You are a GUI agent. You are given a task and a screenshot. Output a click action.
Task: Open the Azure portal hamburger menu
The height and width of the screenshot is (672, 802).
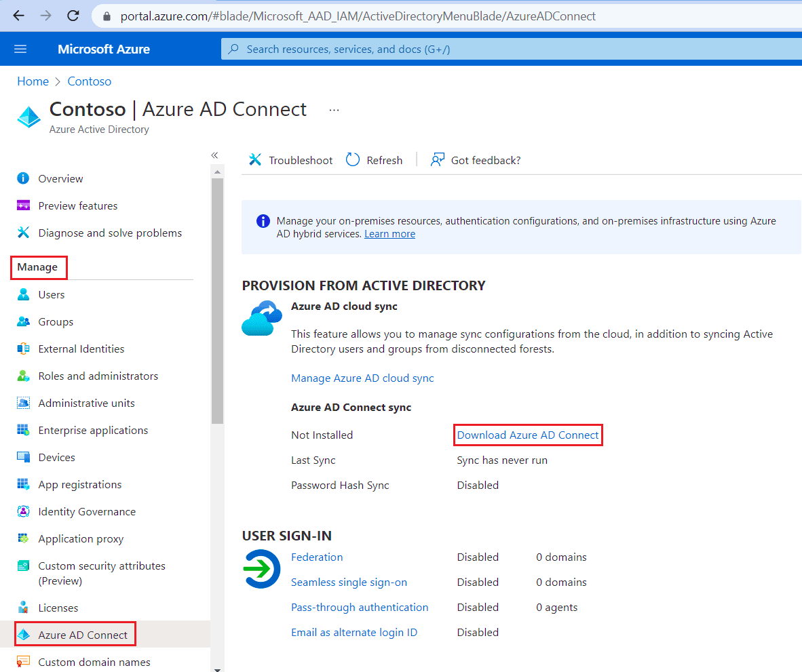pos(20,48)
